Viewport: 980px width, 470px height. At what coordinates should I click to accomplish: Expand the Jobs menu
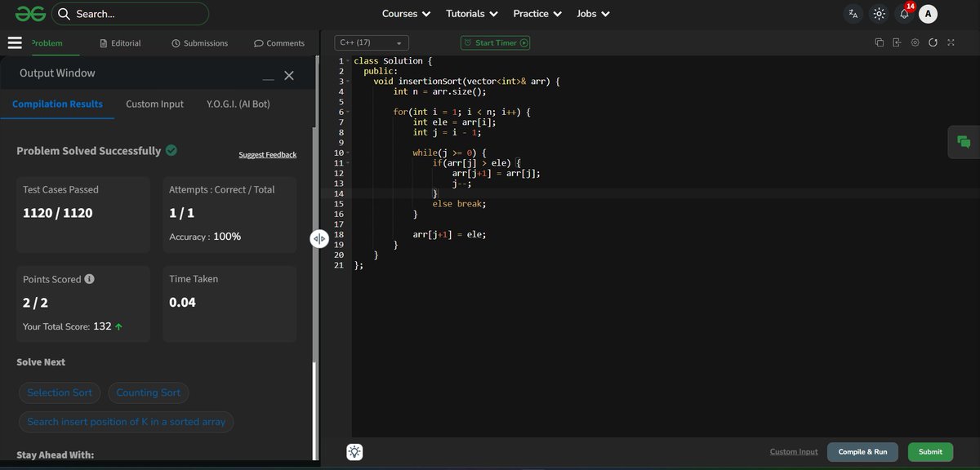click(x=592, y=13)
